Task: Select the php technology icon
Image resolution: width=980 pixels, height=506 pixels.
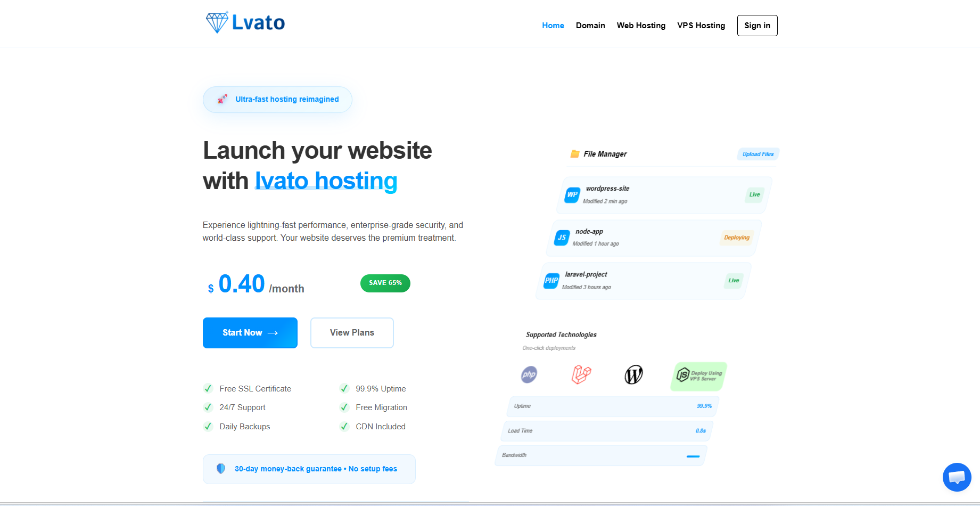Action: click(x=529, y=375)
